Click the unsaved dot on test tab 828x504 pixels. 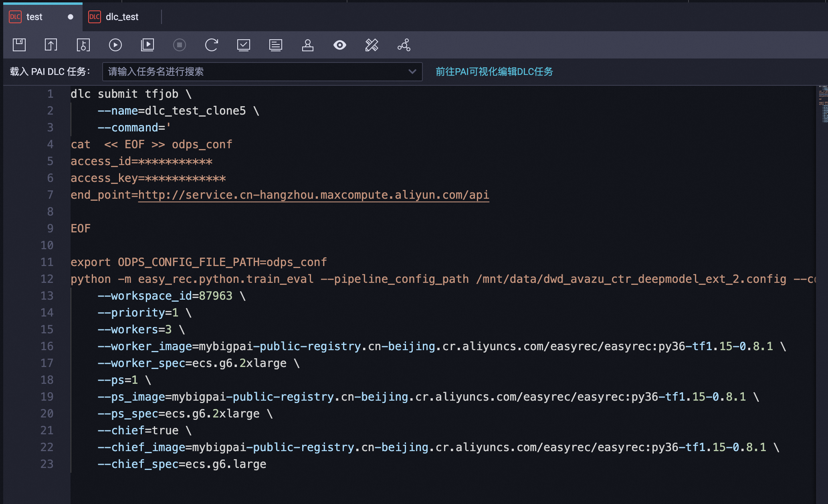(71, 17)
